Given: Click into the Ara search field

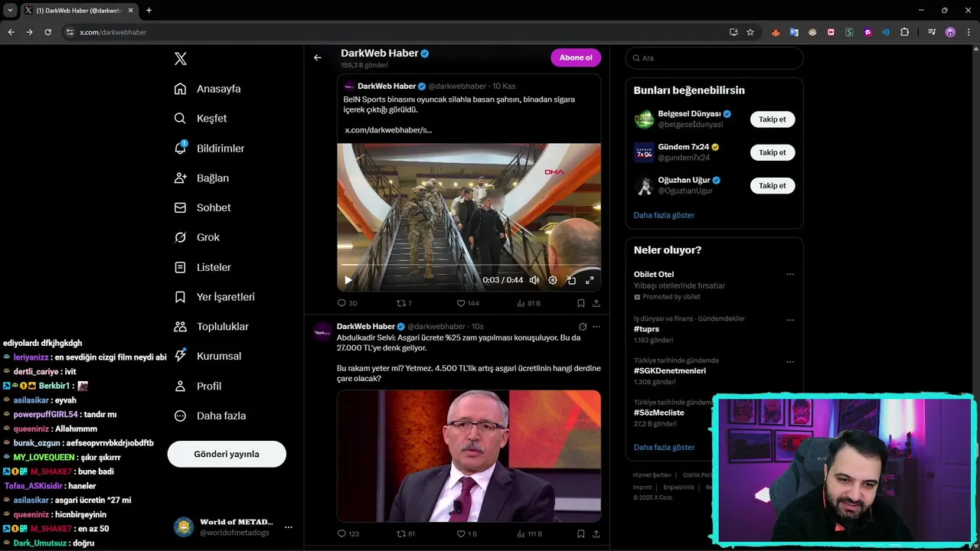Looking at the screenshot, I should [714, 58].
